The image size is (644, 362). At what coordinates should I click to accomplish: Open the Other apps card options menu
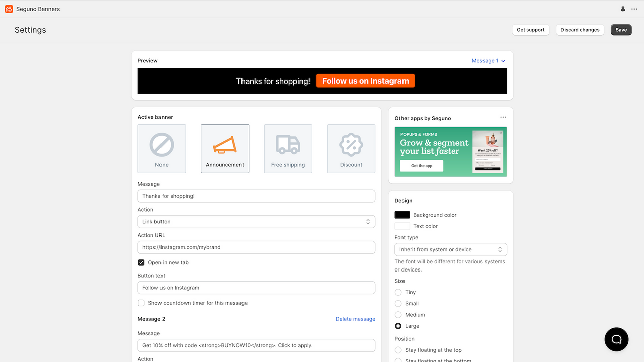click(503, 117)
